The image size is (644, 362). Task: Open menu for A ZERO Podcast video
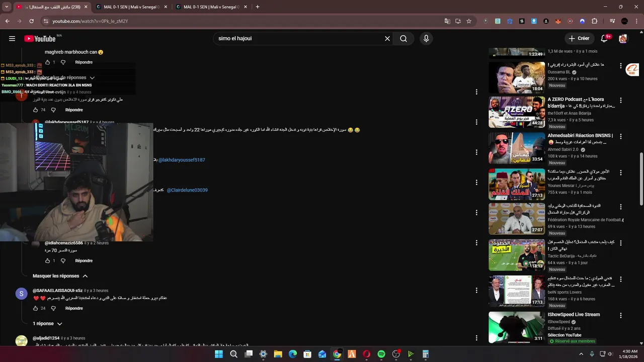(x=621, y=101)
